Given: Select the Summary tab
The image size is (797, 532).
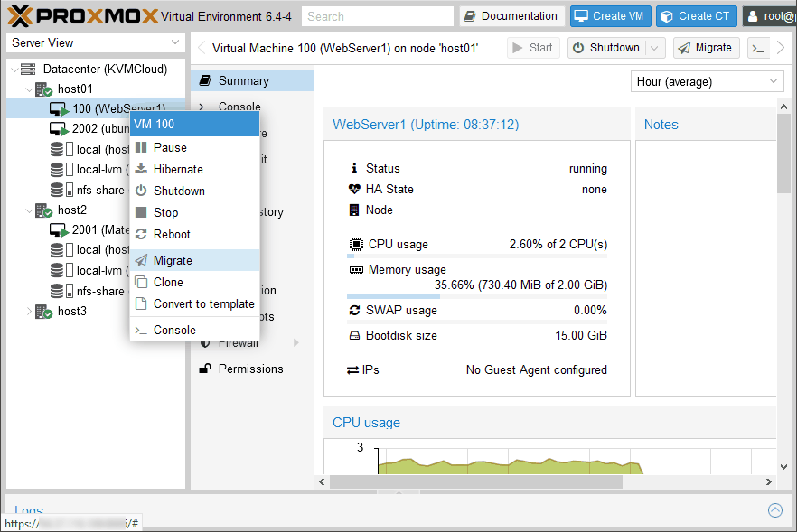Looking at the screenshot, I should click(x=252, y=80).
